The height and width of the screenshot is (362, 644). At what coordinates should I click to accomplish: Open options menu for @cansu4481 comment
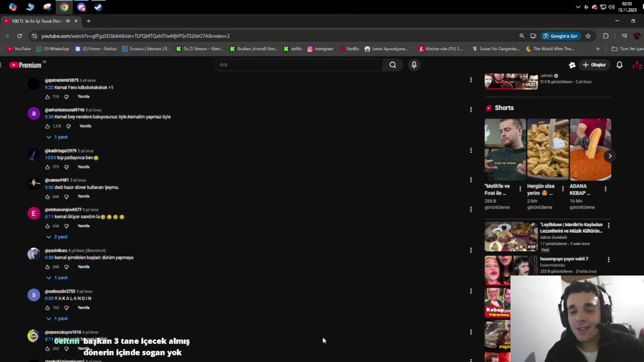[471, 180]
